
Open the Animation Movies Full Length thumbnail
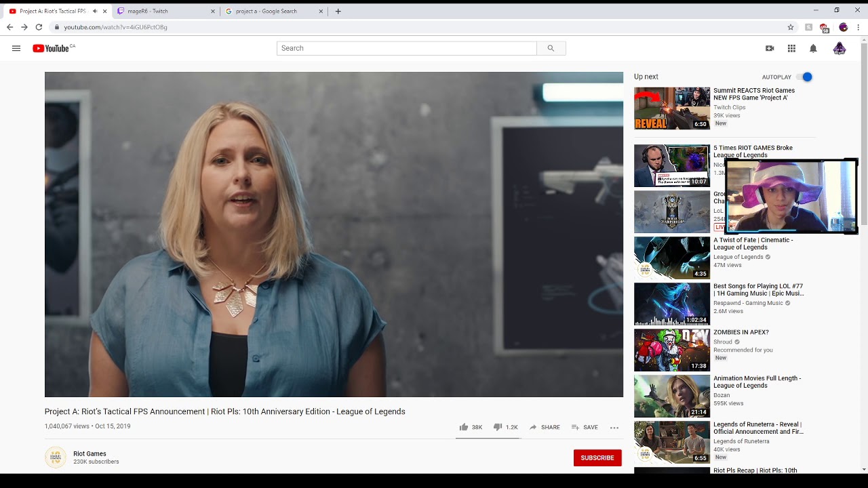click(672, 396)
